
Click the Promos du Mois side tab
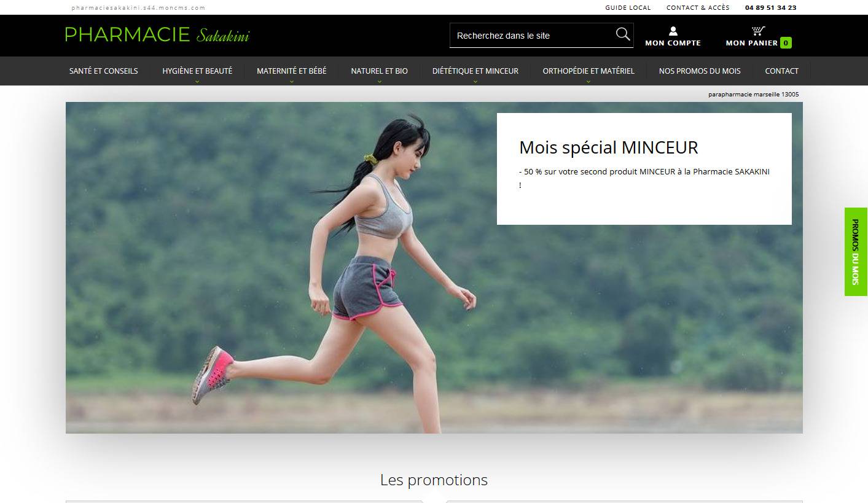tap(856, 252)
